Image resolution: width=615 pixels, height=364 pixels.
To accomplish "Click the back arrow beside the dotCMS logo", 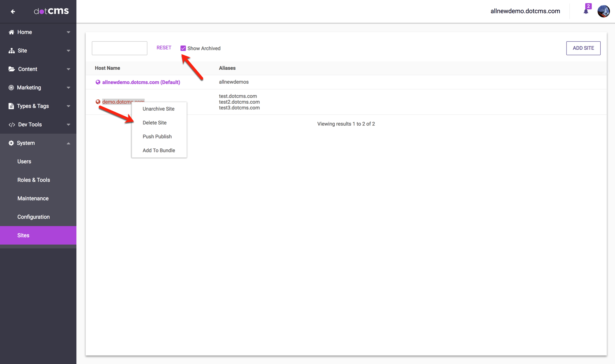I will click(x=13, y=12).
